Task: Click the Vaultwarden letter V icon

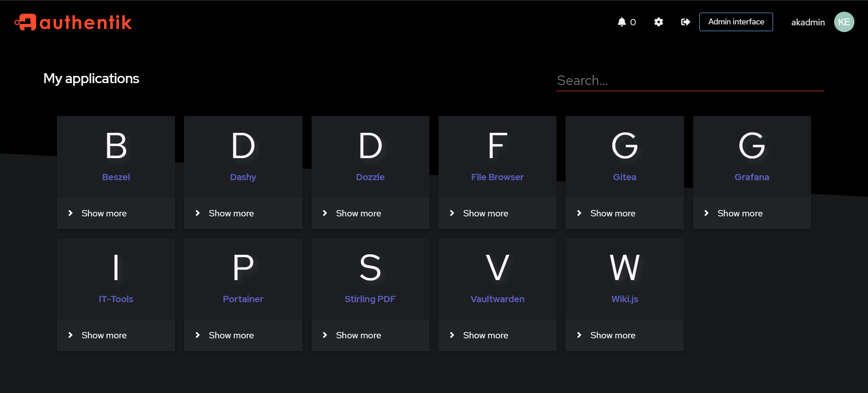Action: tap(497, 267)
